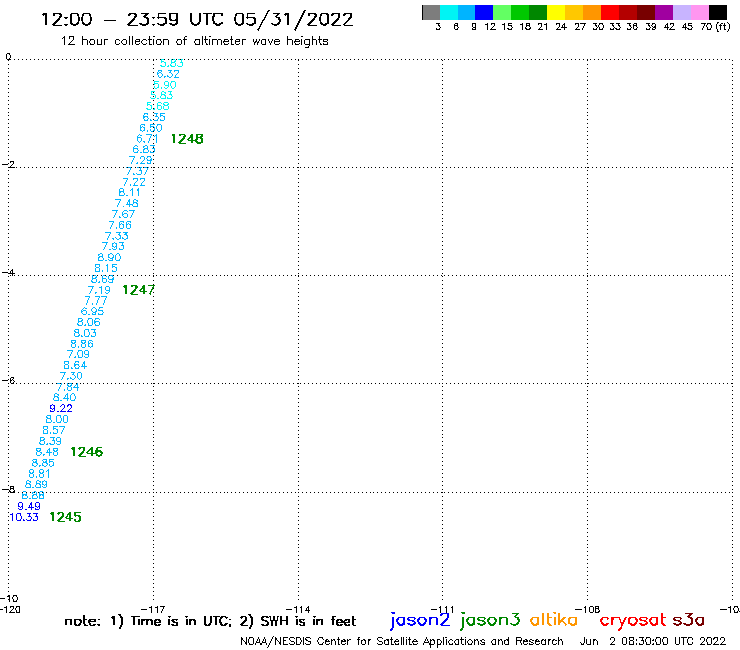Click the orange swatch in the color scale
This screenshot has width=740, height=650.
[592, 12]
